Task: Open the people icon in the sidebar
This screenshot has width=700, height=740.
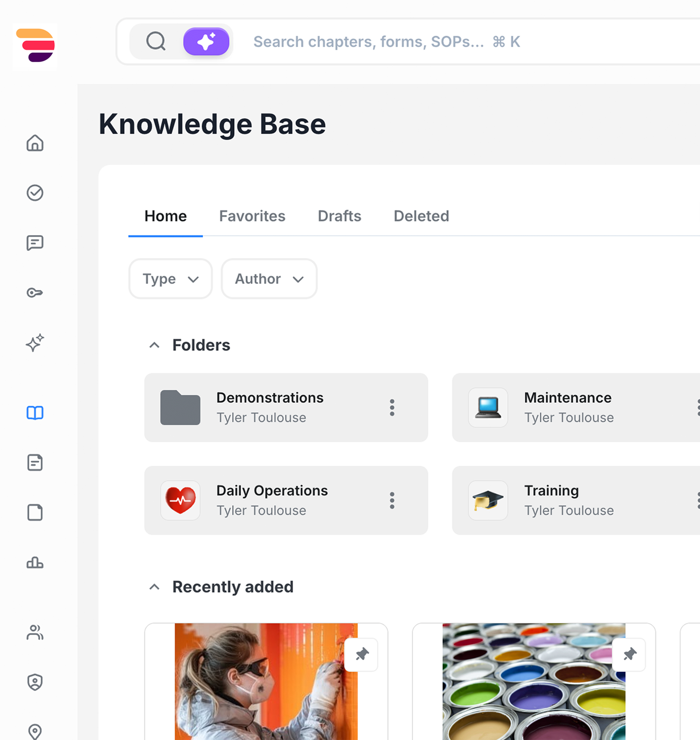Action: (35, 633)
